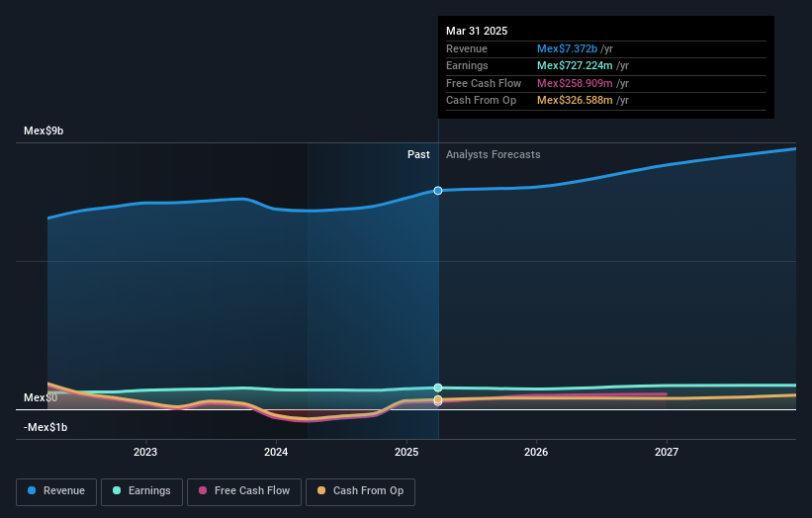Image resolution: width=812 pixels, height=518 pixels.
Task: Select the Revenue data point at Mar 2025
Action: pyautogui.click(x=438, y=191)
